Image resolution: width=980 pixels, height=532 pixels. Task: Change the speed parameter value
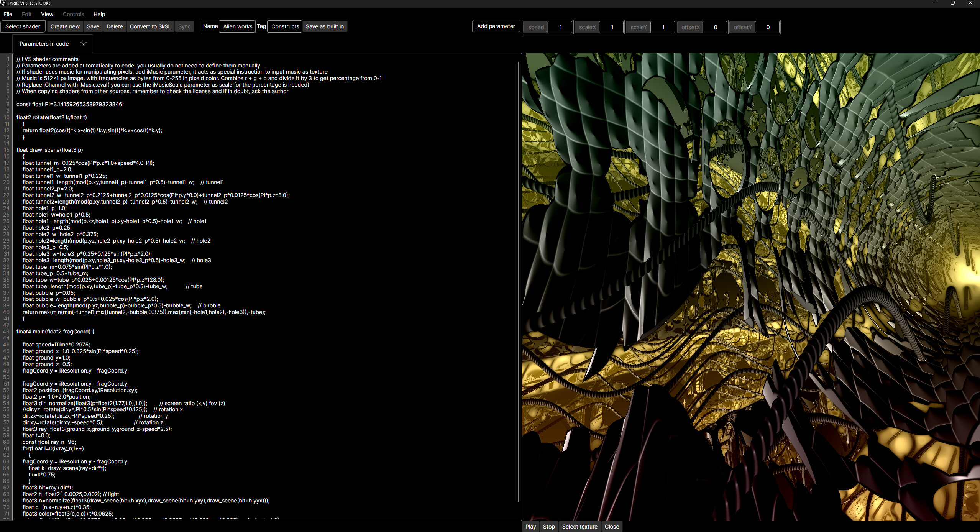pos(560,27)
